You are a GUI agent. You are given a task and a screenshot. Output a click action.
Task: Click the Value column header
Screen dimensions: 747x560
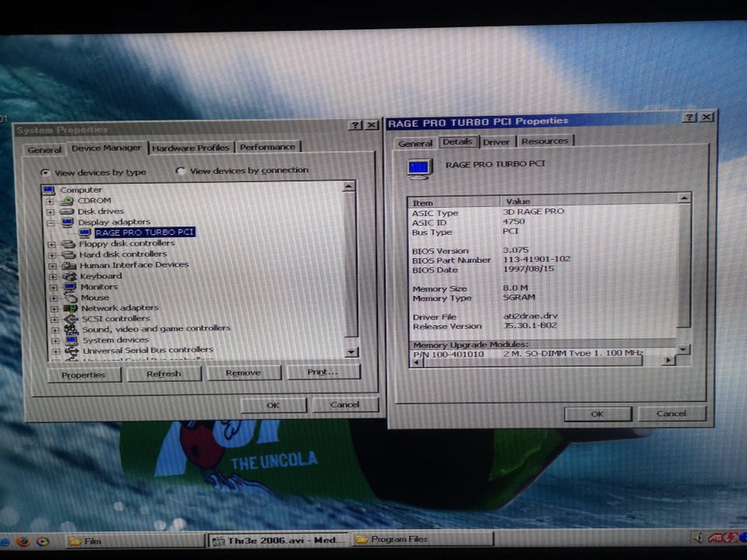tap(589, 201)
